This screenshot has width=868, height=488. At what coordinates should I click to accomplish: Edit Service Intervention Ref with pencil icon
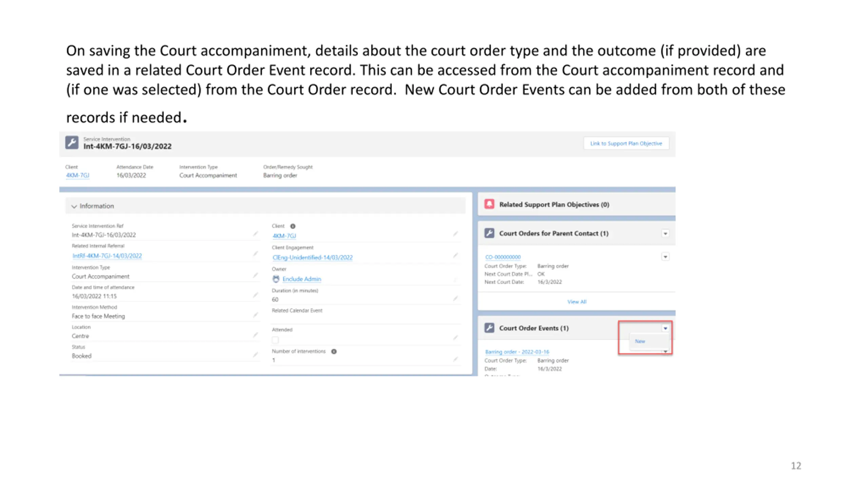pyautogui.click(x=255, y=233)
